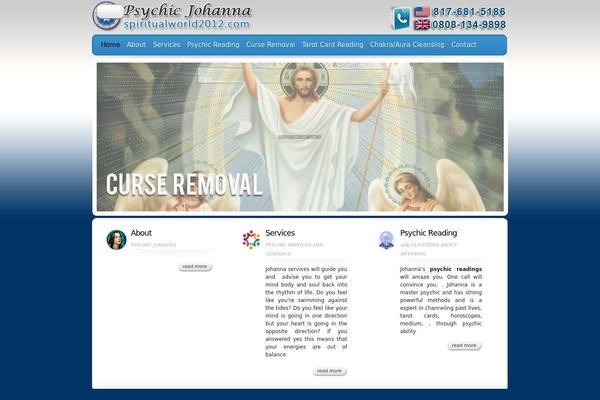
Task: Click the Psychic Reading column heading
Action: pos(429,233)
